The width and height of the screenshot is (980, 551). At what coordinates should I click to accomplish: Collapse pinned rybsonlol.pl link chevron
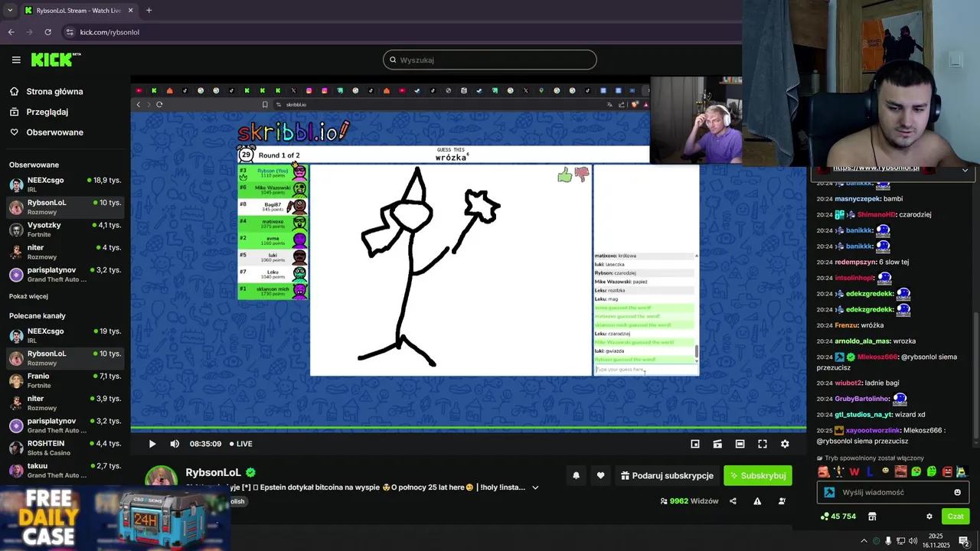(x=965, y=170)
